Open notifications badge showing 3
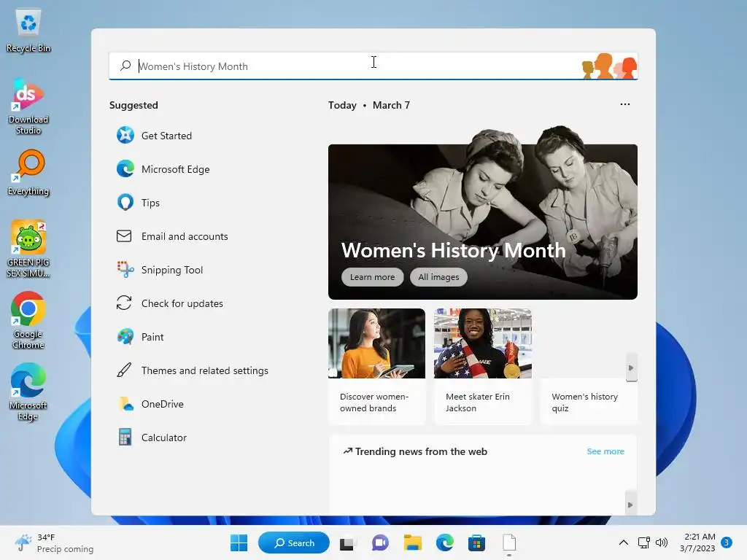 click(x=727, y=542)
